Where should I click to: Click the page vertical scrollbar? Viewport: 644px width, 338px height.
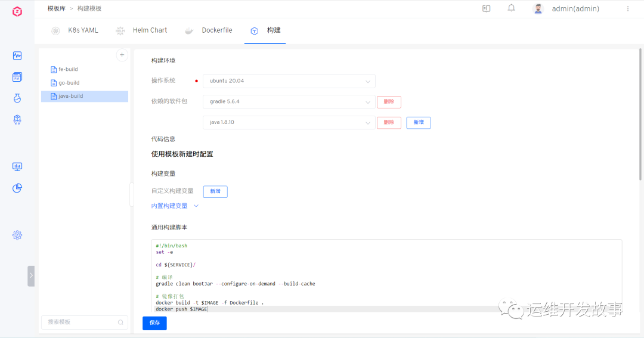(x=640, y=114)
